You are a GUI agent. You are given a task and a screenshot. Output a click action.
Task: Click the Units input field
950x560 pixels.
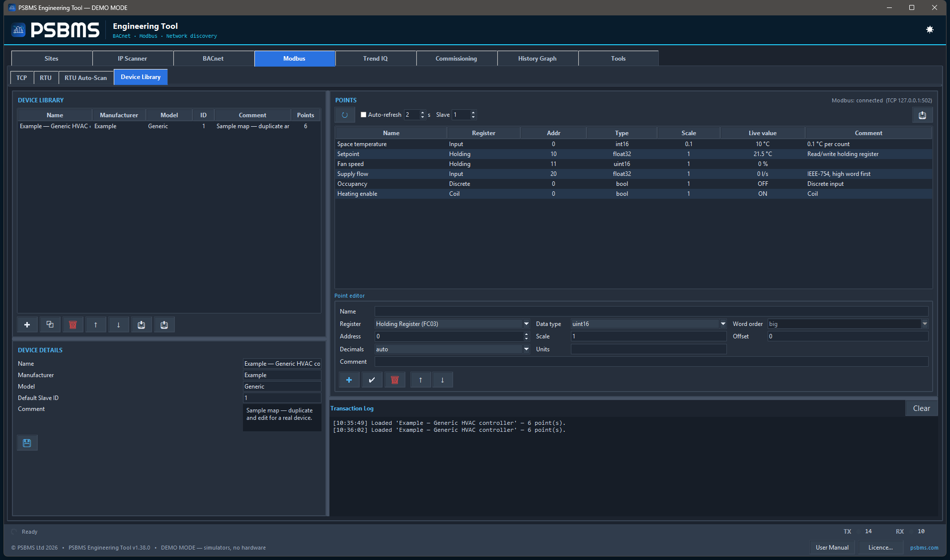pyautogui.click(x=649, y=349)
